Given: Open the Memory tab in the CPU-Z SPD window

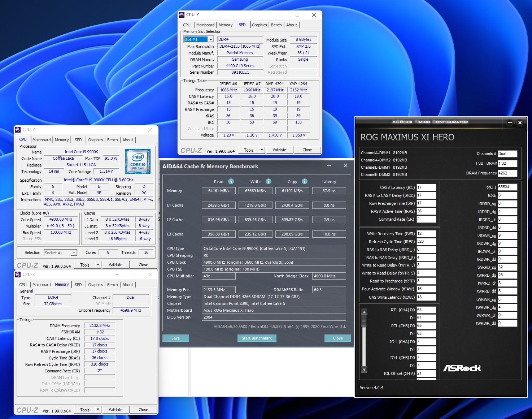Looking at the screenshot, I should (226, 25).
